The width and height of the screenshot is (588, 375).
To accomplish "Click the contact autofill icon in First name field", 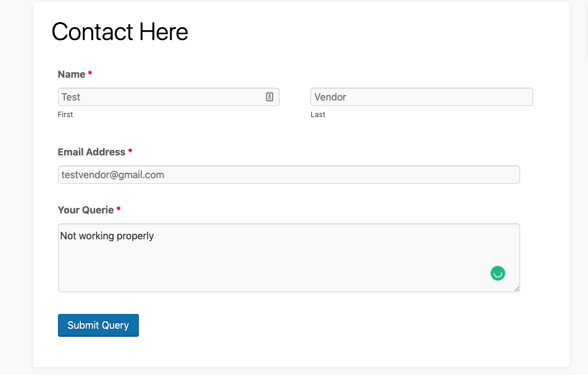I will 269,97.
